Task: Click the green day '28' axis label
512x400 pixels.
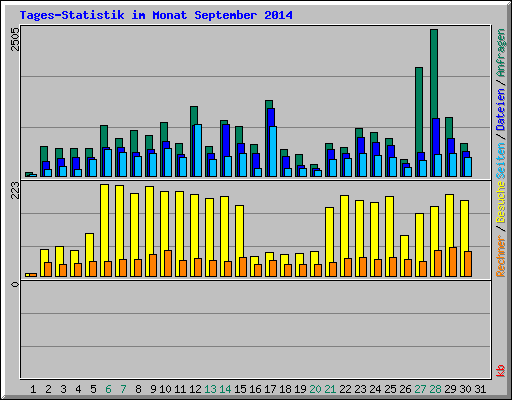Action: [x=435, y=389]
